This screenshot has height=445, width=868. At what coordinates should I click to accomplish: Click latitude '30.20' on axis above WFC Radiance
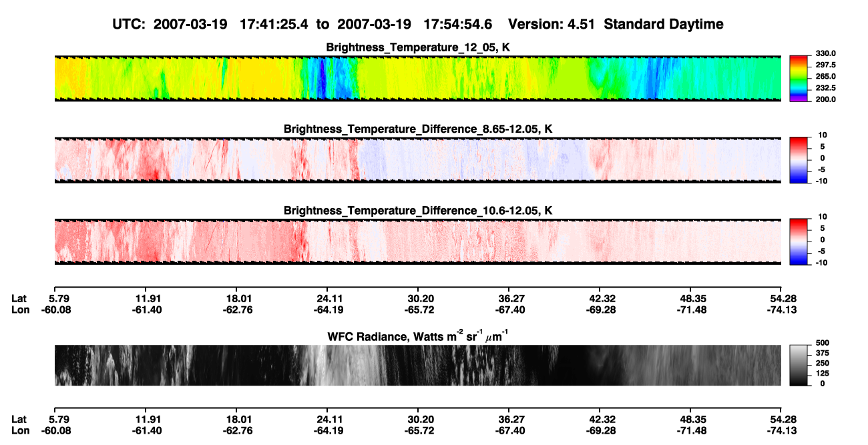coord(418,298)
